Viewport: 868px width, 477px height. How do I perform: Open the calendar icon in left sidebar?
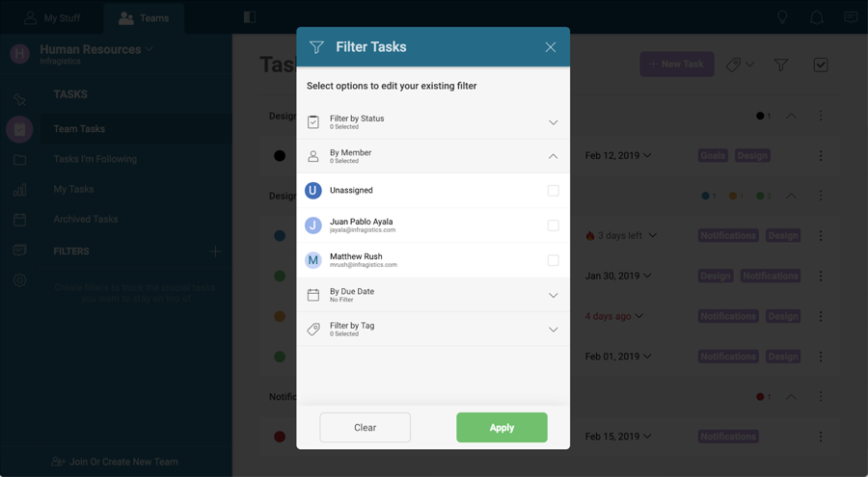click(x=19, y=220)
